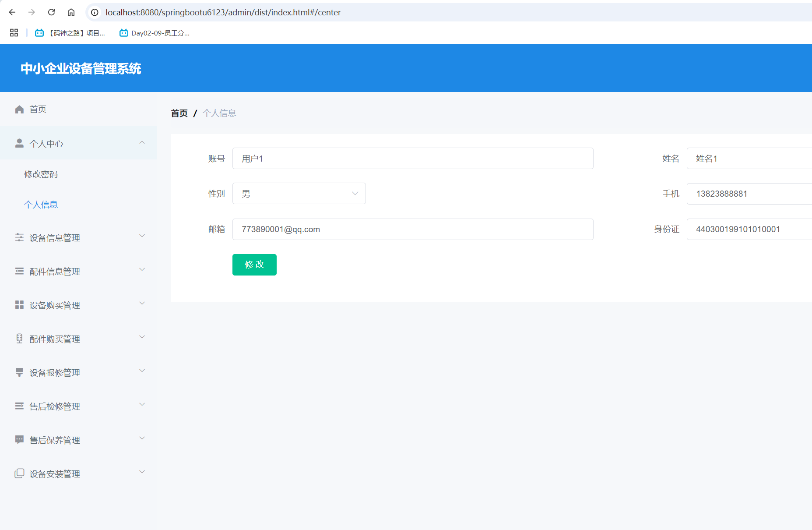Click the list icon beside 配件信息管理
Viewport: 812px width, 530px height.
[x=19, y=271]
